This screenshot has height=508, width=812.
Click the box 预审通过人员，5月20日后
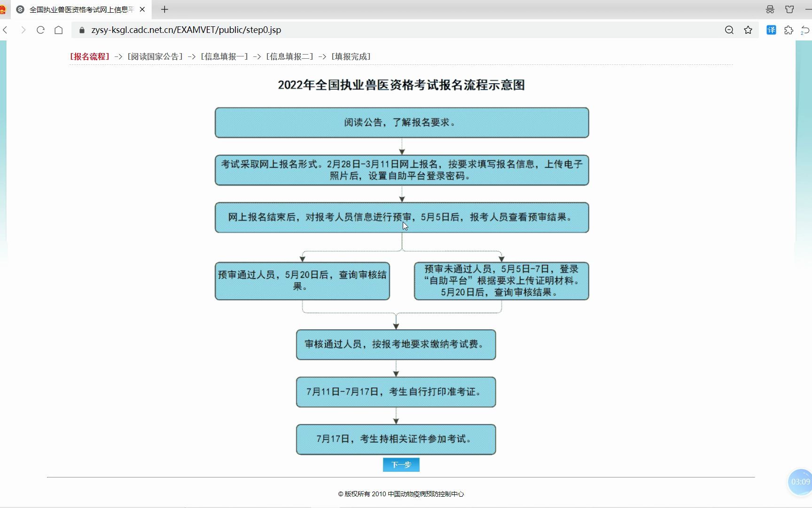[x=302, y=281]
